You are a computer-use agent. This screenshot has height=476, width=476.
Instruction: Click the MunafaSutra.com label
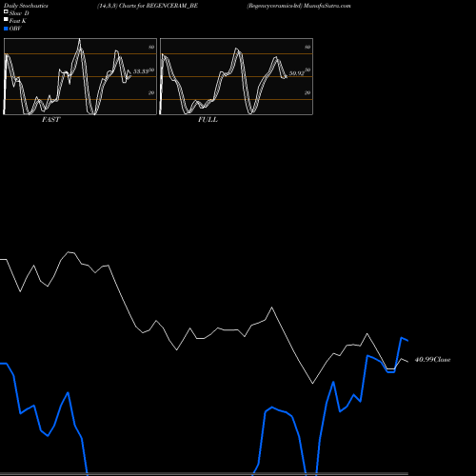[x=327, y=6]
